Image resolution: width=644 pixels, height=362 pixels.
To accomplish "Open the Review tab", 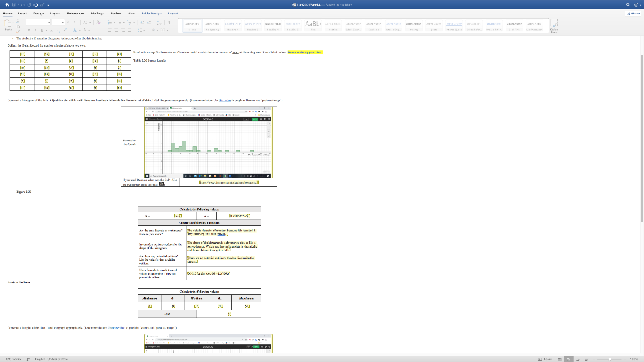I will [116, 14].
